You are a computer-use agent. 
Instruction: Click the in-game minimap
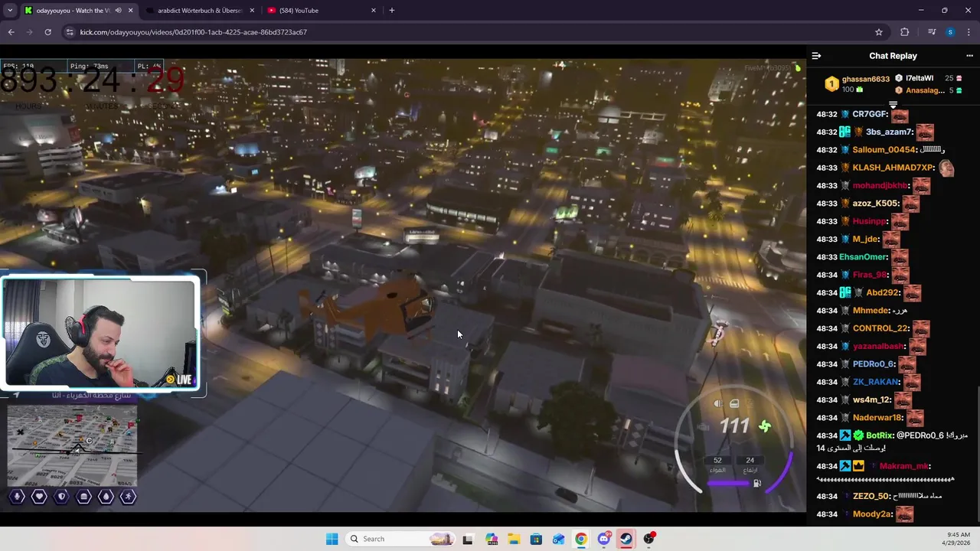73,445
